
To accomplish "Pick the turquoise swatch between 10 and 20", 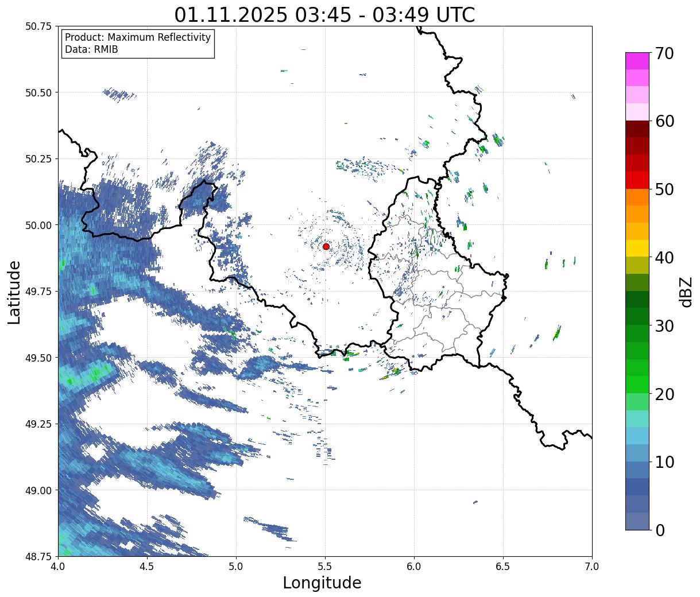I will tap(637, 419).
